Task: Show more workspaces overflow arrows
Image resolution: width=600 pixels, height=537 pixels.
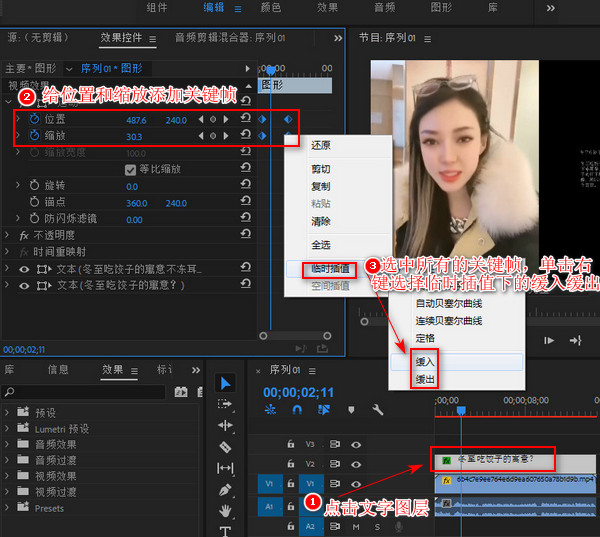Action: click(x=551, y=8)
